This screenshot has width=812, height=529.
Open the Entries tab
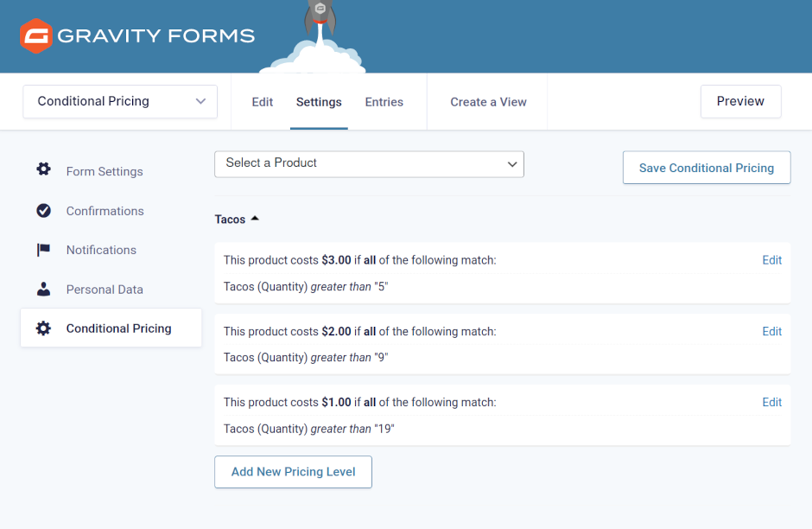(384, 102)
